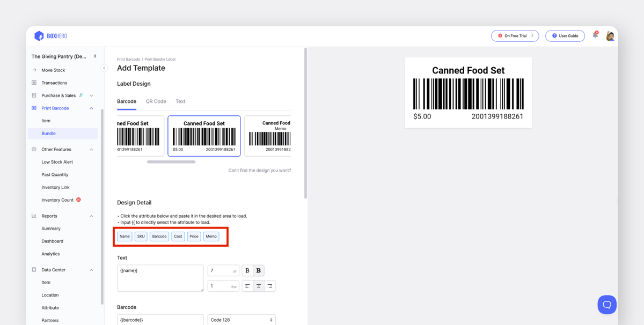Open the user profile avatar
Viewport: 644px width, 325px height.
pyautogui.click(x=610, y=36)
